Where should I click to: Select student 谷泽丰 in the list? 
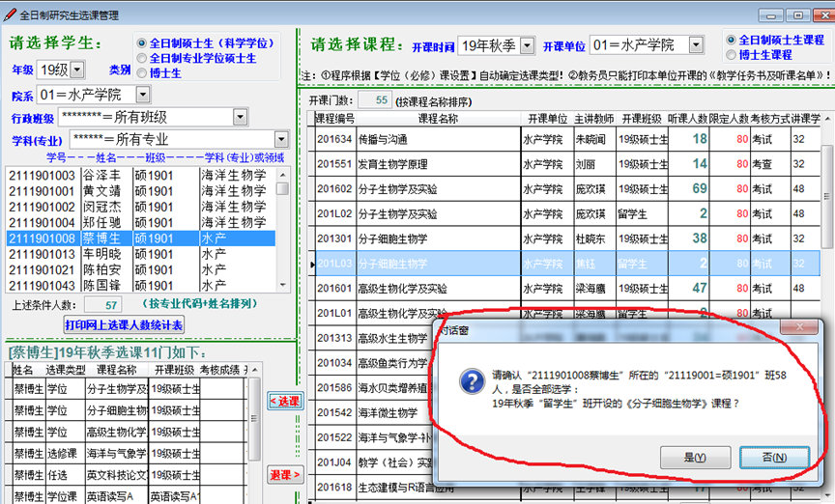(101, 176)
